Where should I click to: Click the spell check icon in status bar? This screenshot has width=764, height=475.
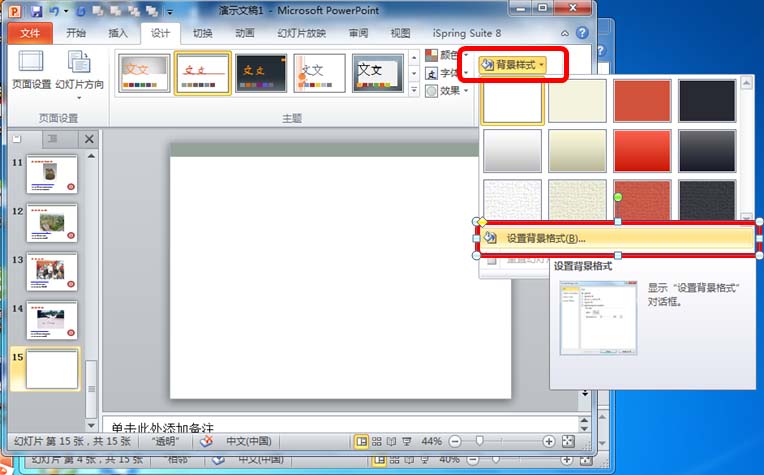pos(205,441)
